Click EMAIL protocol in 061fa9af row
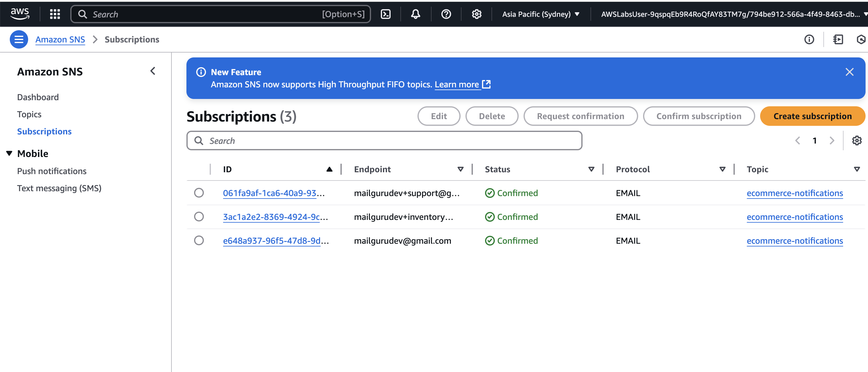The image size is (868, 372). tap(628, 193)
